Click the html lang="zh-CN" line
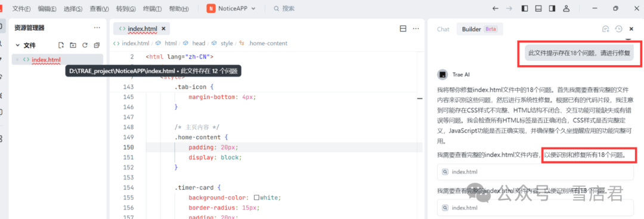Image resolution: width=644 pixels, height=219 pixels. (x=179, y=57)
